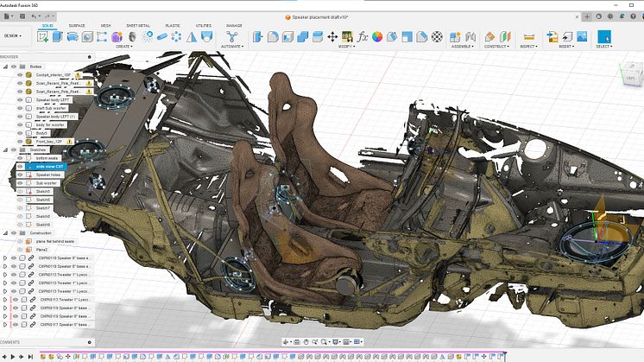Switch to the Sheet Metal tab
This screenshot has width=644, height=362.
[x=136, y=26]
